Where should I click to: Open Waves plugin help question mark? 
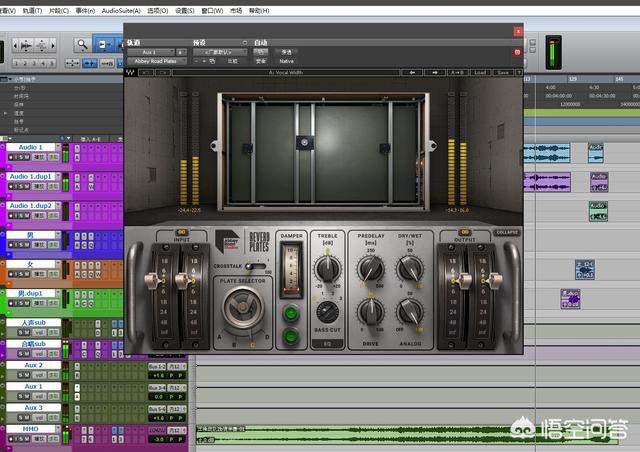(x=519, y=73)
